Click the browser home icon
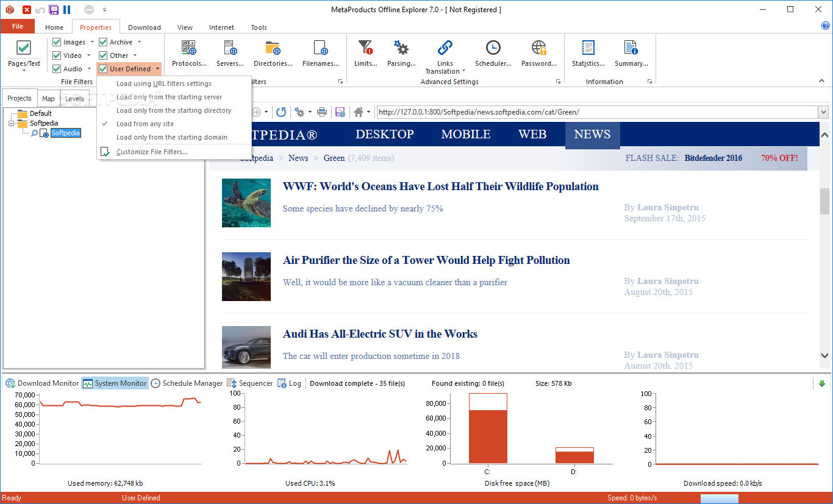Screen dimensions: 833x504 (359, 112)
